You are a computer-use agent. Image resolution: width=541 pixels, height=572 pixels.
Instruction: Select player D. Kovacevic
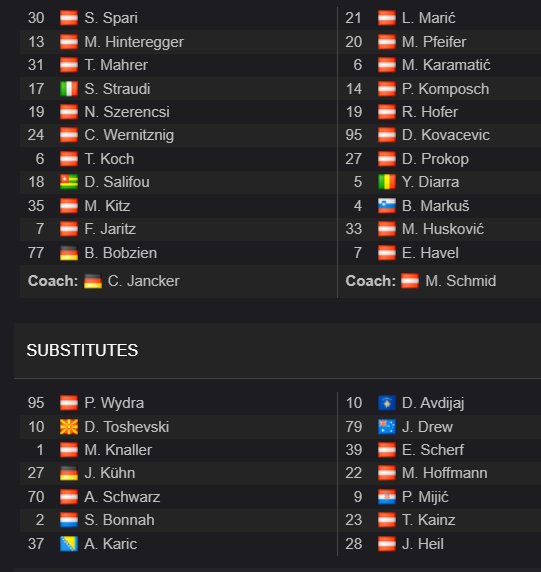click(x=445, y=135)
